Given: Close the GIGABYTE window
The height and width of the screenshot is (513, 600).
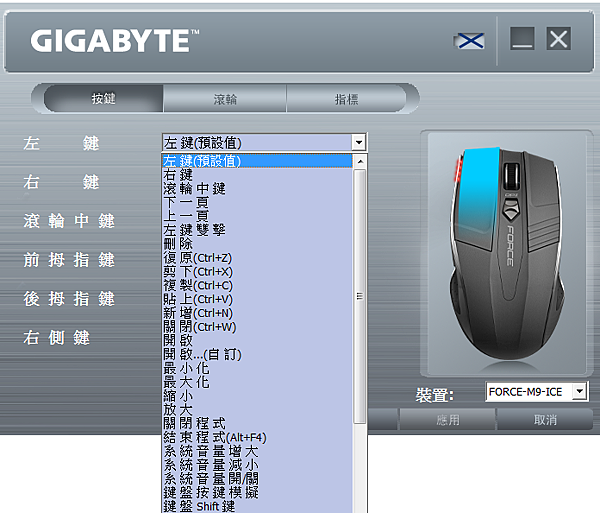Looking at the screenshot, I should 558,39.
